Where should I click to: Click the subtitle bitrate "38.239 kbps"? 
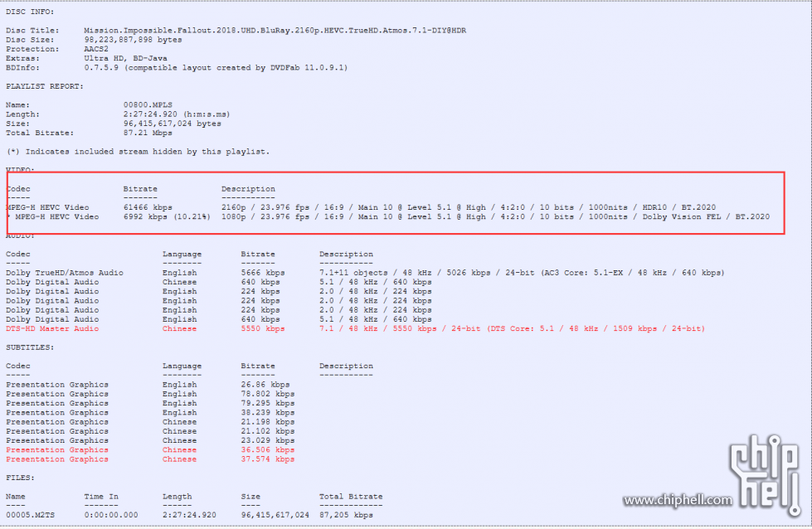tap(268, 413)
